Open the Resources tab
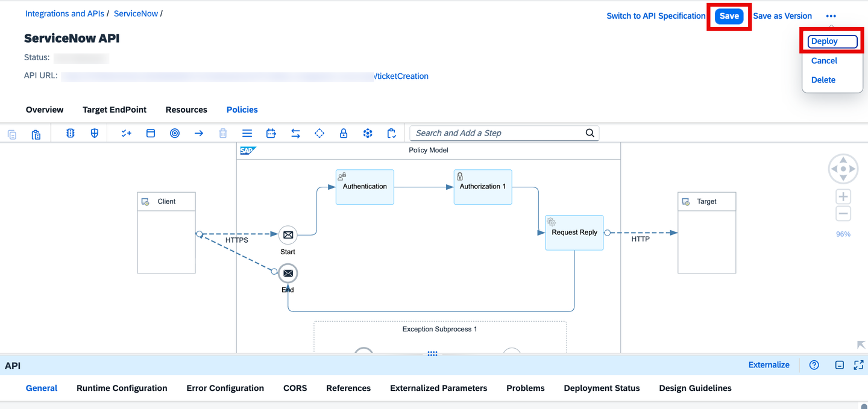Screen dimensions: 868x409 (186, 110)
